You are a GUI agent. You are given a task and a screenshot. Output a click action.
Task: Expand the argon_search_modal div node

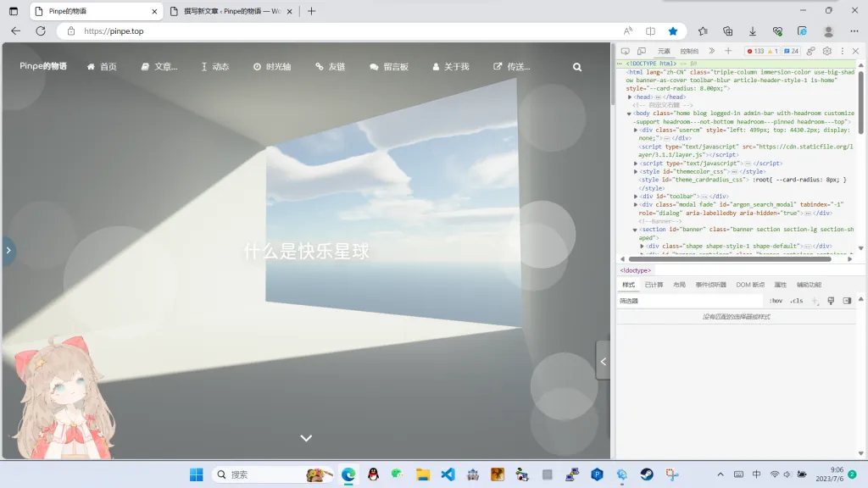pos(636,205)
